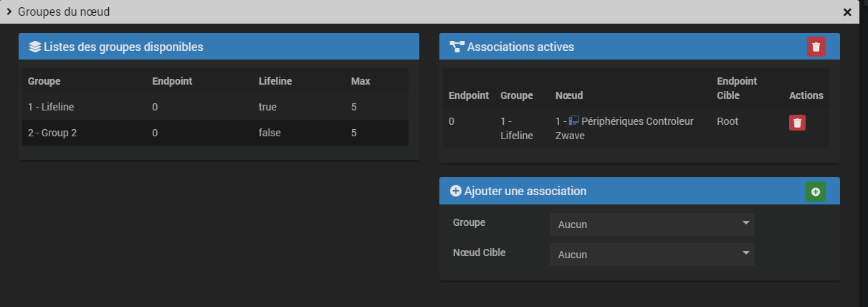The image size is (868, 307).
Task: Select the 1 - Lifeline group row
Action: 215,107
